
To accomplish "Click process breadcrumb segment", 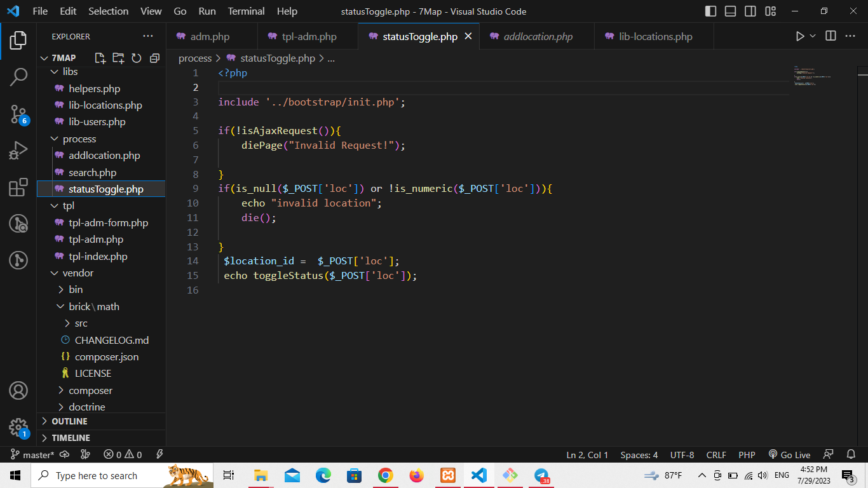I will (195, 58).
